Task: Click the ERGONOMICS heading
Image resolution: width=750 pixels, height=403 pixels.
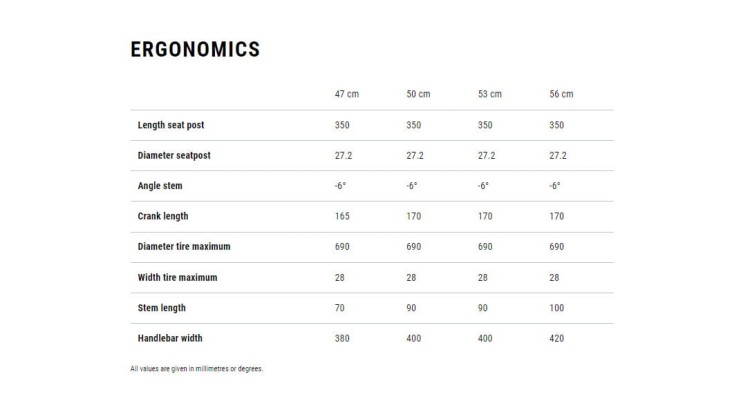Action: [195, 49]
